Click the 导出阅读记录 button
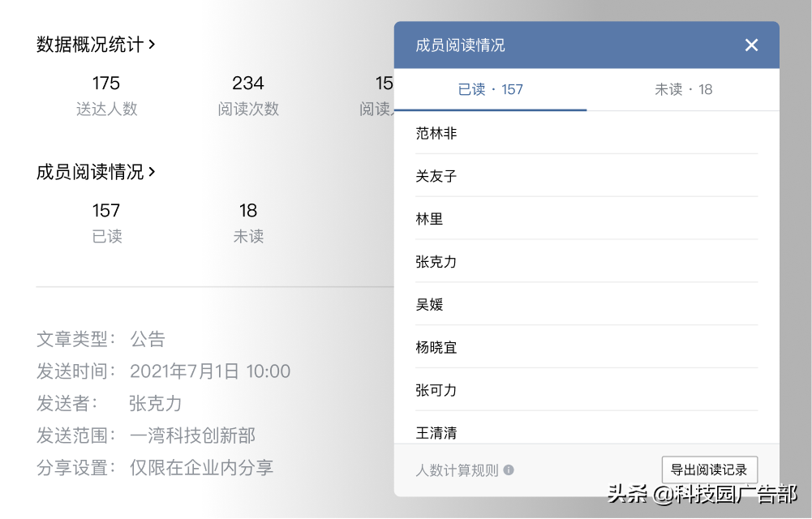This screenshot has height=519, width=812. point(709,469)
